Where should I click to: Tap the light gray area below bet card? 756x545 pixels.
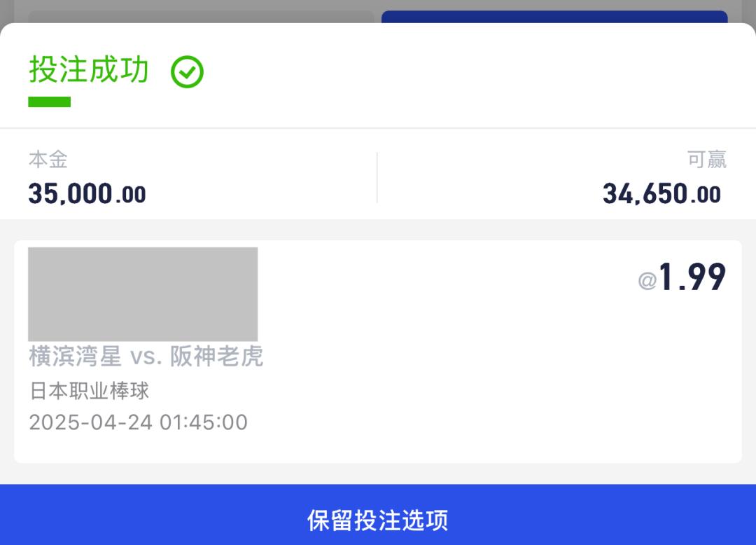click(x=378, y=474)
